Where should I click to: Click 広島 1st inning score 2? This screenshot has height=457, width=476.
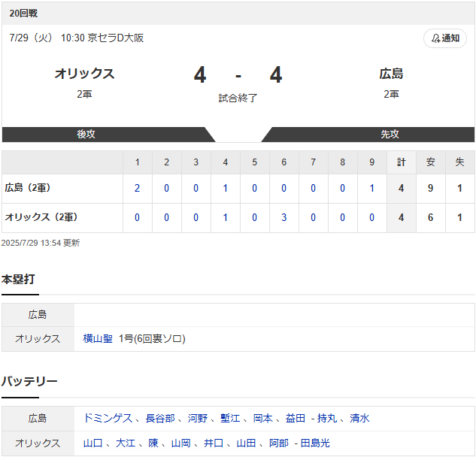coord(137,188)
